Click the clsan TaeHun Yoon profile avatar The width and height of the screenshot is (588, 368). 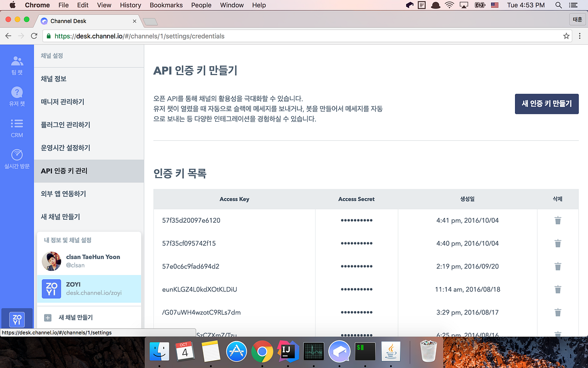pyautogui.click(x=51, y=261)
